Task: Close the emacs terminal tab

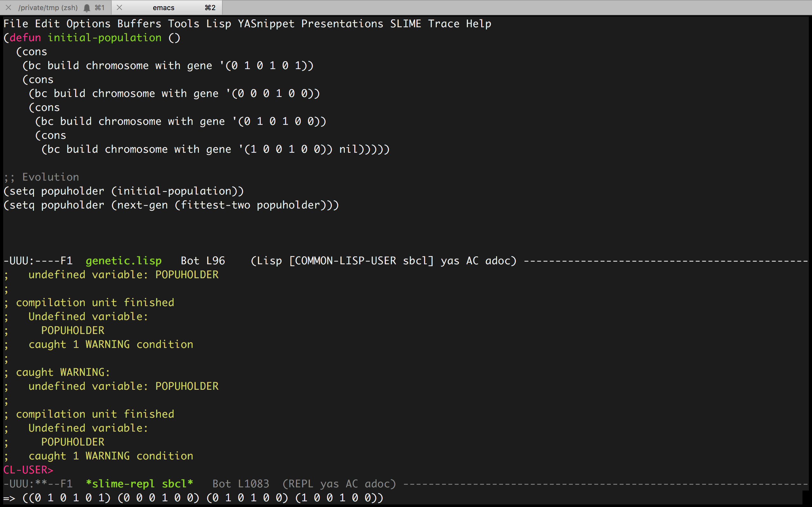Action: point(119,7)
